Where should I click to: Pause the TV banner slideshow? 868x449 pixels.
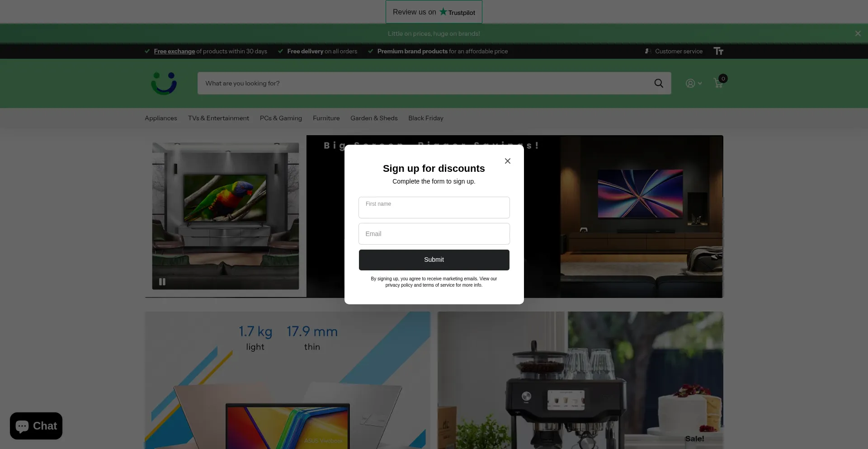tap(162, 282)
